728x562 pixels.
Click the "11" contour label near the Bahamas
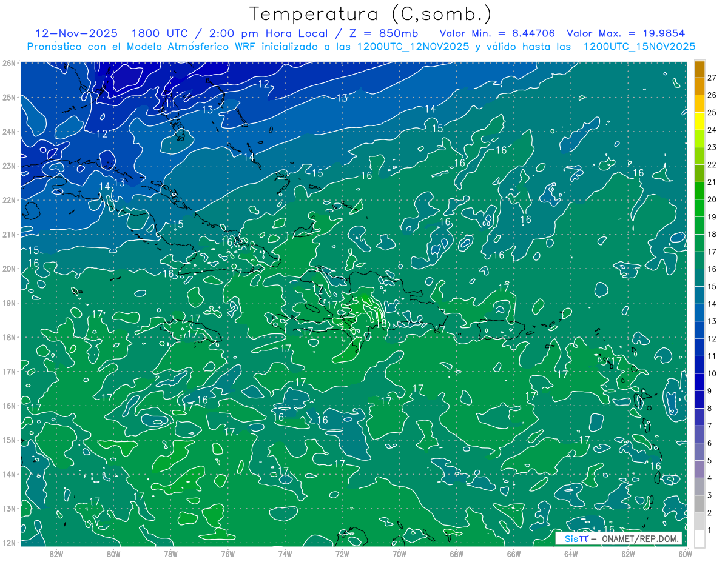pos(170,103)
